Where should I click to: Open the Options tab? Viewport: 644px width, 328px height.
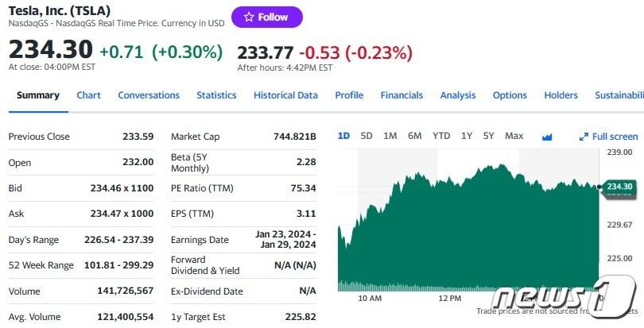pos(510,95)
